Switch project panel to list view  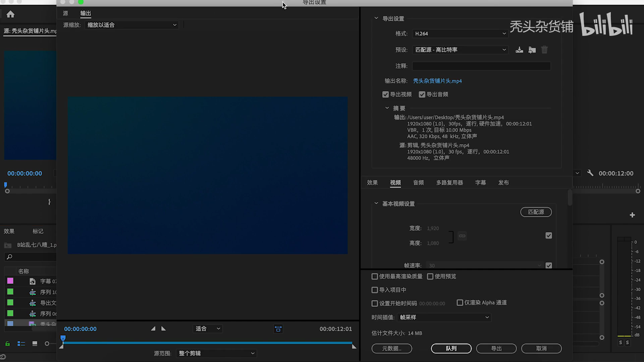coord(21,344)
